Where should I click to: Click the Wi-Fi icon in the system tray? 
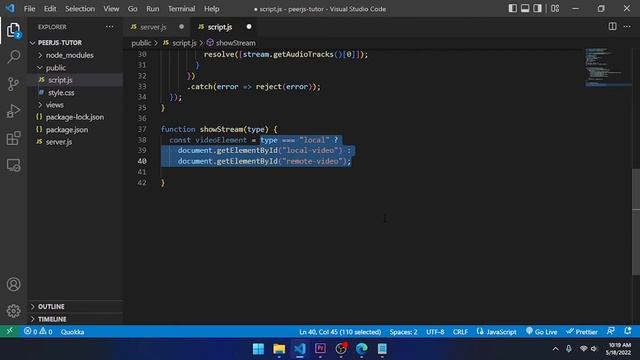[584, 349]
